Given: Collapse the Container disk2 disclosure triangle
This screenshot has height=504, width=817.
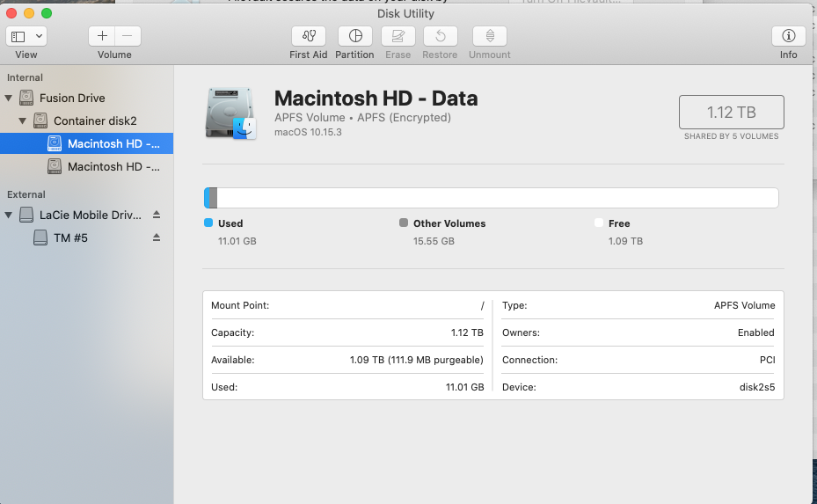Looking at the screenshot, I should 22,121.
